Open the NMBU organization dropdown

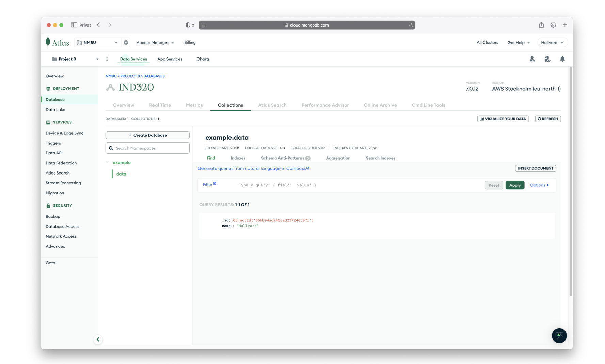(97, 43)
